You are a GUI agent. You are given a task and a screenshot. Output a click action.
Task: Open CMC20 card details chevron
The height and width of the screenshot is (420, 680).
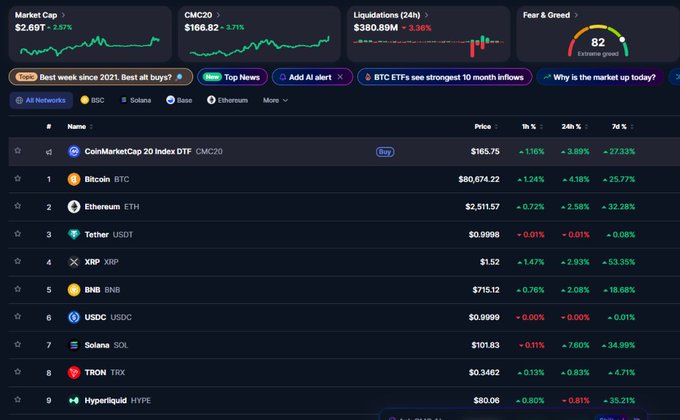(218, 15)
